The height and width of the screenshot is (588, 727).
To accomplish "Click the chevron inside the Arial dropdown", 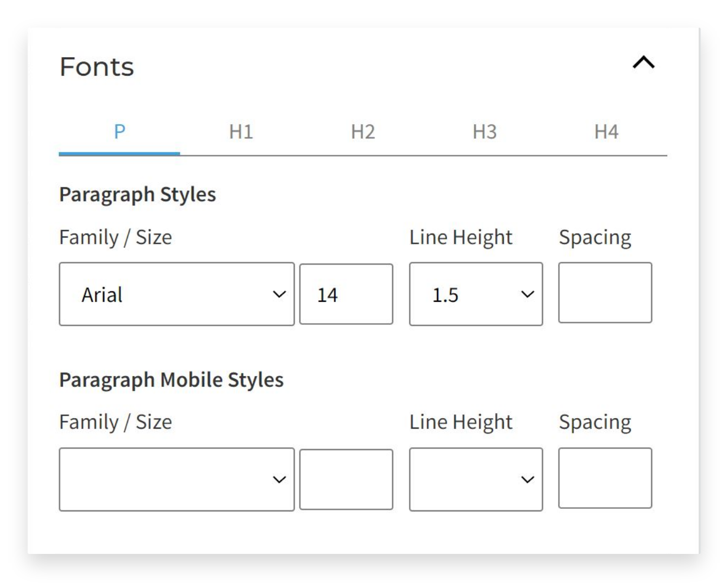I will coord(279,294).
